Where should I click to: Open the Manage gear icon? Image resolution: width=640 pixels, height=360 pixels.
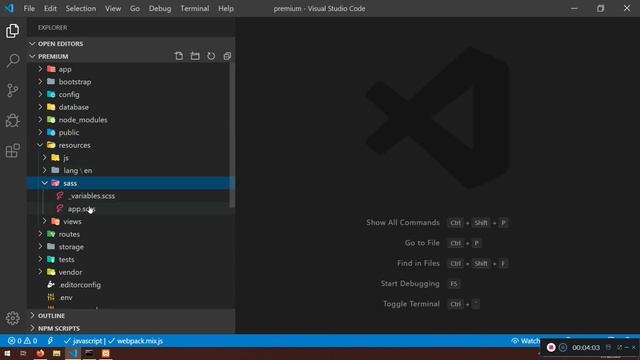13,318
